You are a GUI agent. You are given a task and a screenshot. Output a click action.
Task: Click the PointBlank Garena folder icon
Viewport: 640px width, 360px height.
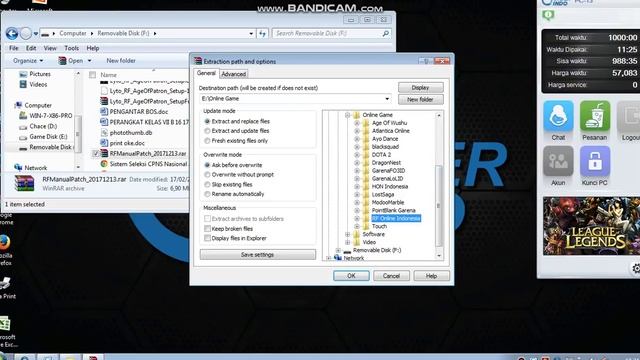coord(366,210)
